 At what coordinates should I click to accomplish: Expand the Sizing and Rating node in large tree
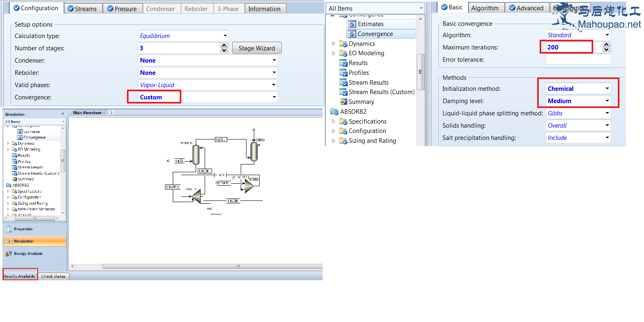[x=334, y=141]
